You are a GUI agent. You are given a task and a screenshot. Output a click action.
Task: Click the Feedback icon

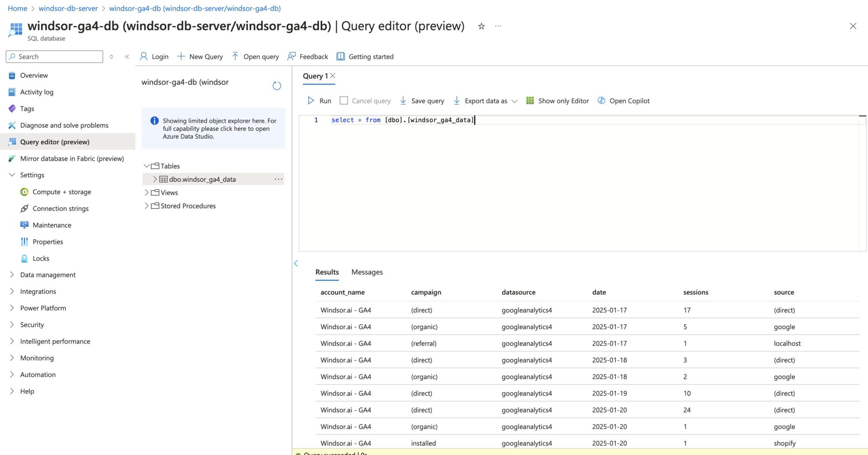click(x=292, y=56)
